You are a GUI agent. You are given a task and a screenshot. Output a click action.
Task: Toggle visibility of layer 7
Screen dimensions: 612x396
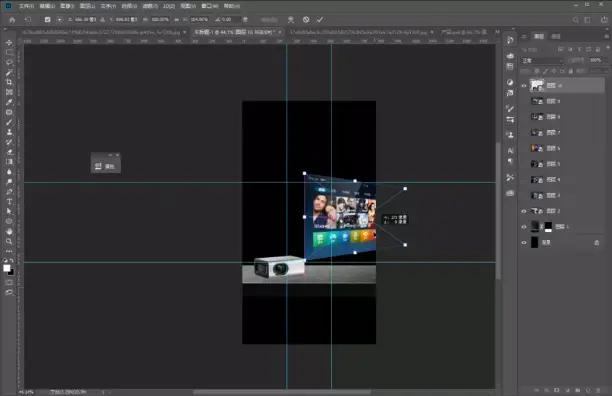click(524, 133)
